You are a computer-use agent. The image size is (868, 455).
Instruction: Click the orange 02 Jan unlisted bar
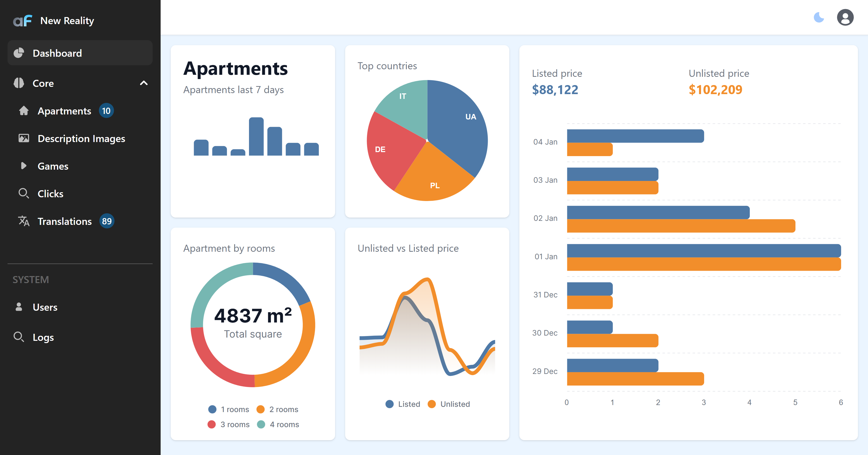681,226
